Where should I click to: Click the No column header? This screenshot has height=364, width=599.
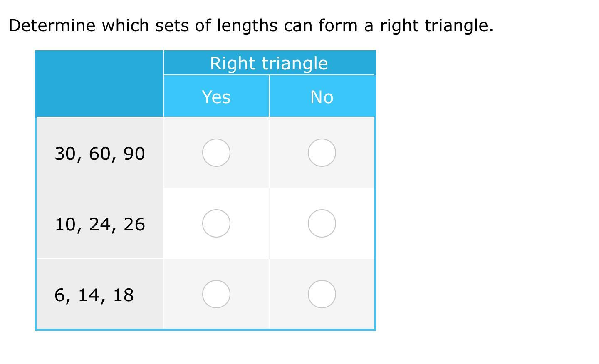click(322, 97)
